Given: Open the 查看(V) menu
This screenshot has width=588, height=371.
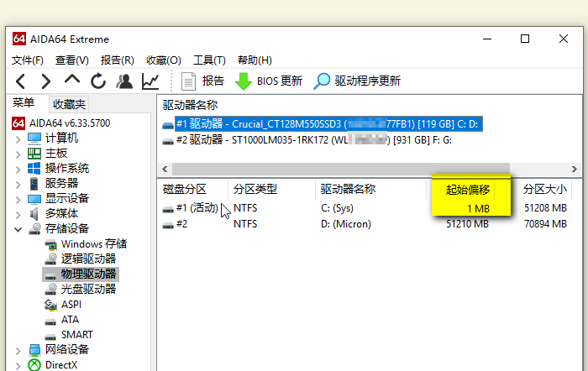Looking at the screenshot, I should click(72, 60).
